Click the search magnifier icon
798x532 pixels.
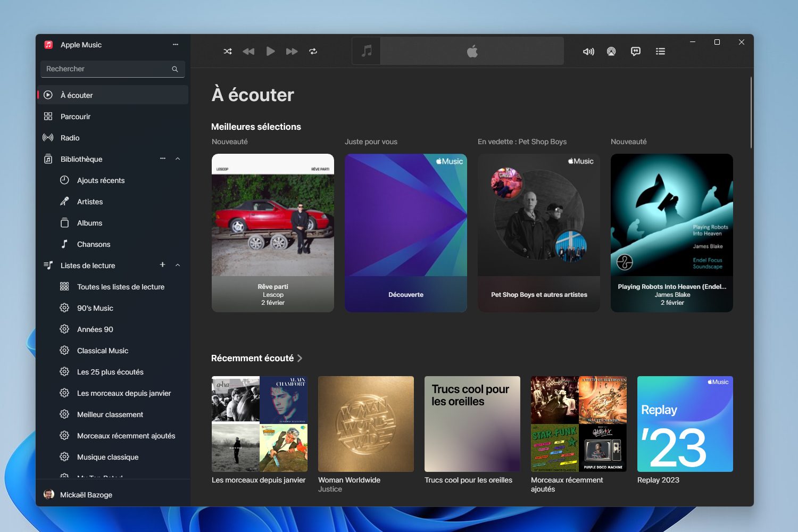174,69
